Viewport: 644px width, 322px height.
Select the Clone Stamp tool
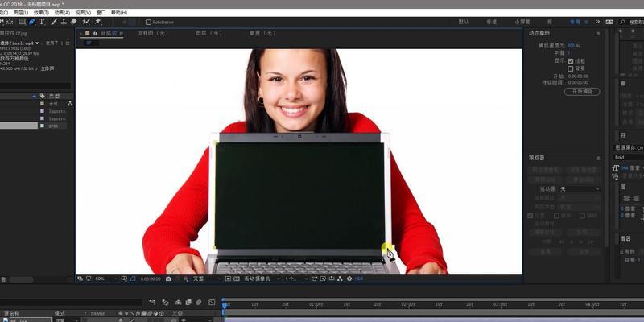point(64,22)
